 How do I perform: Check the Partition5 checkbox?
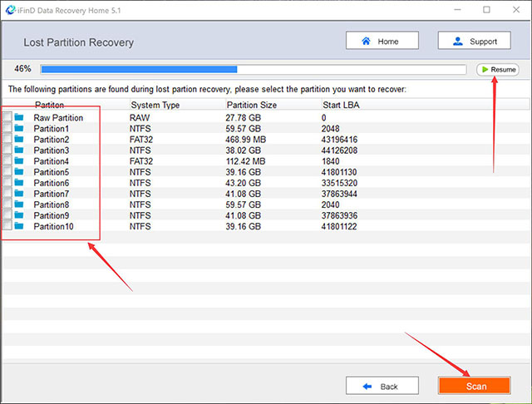click(7, 171)
